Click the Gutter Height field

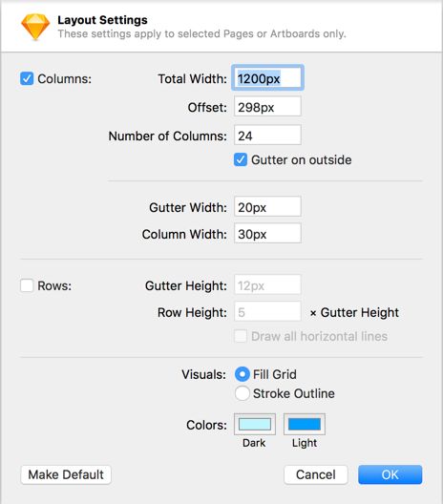click(267, 284)
